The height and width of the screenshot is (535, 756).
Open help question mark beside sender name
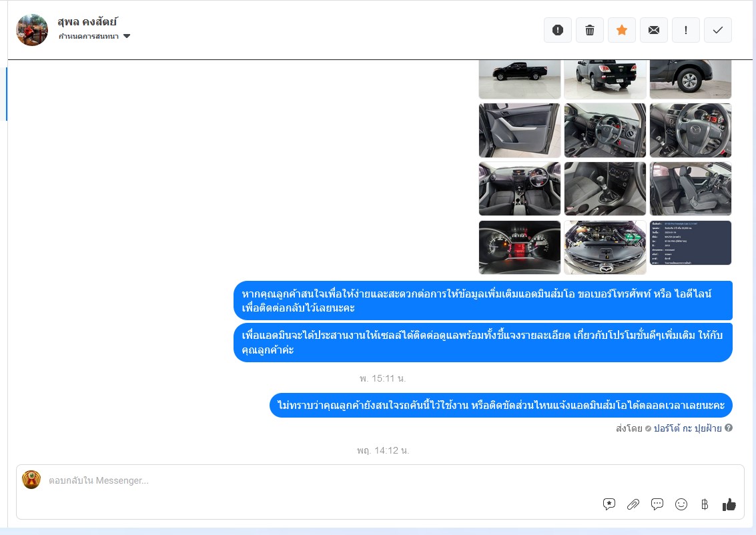click(729, 428)
